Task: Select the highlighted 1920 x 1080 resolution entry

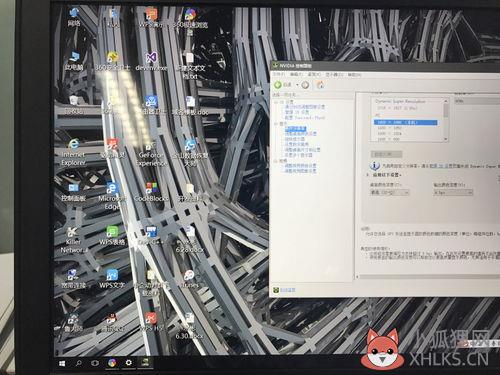Action: [405, 123]
